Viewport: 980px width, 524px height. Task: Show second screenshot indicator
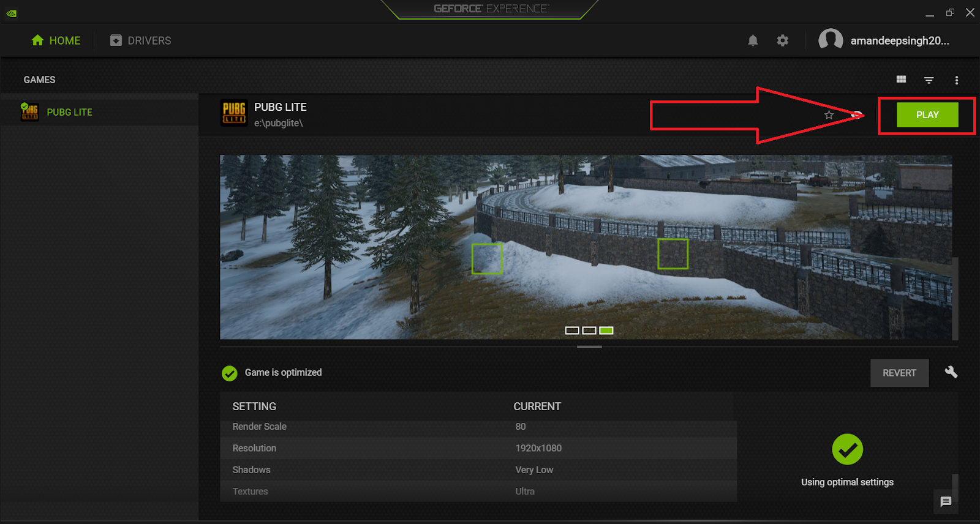(x=589, y=331)
